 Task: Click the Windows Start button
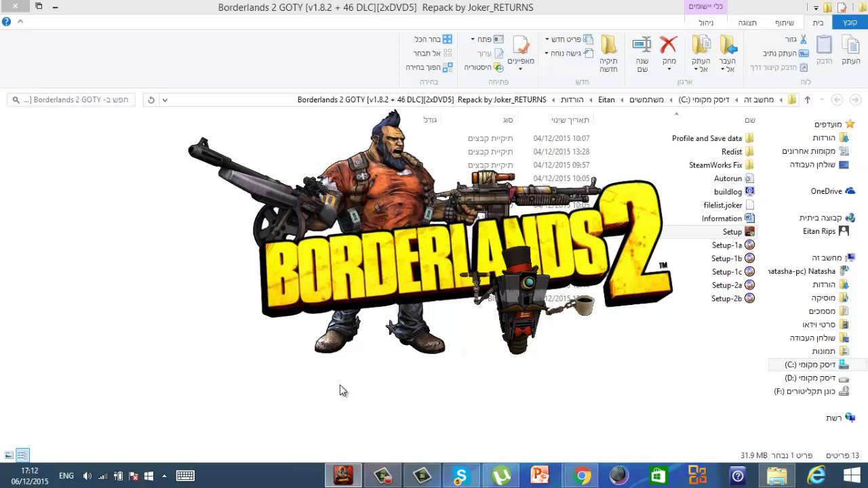(852, 476)
